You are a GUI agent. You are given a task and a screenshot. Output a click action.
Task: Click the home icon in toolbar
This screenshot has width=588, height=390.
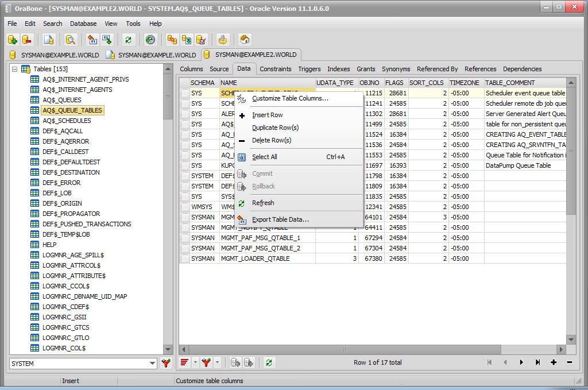click(x=245, y=40)
